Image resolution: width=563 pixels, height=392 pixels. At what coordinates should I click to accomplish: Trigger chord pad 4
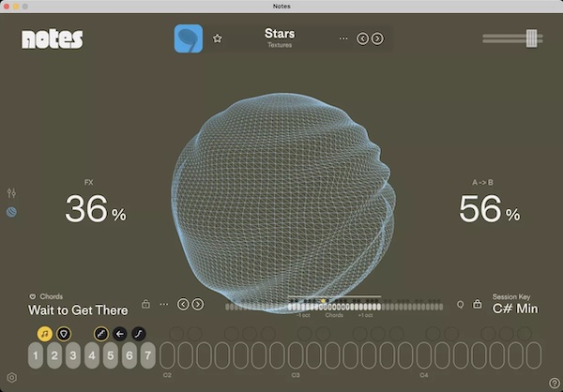pos(92,355)
